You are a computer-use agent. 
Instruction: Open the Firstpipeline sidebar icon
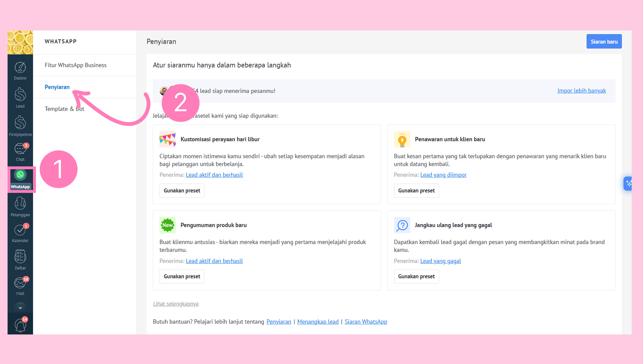[x=20, y=126]
